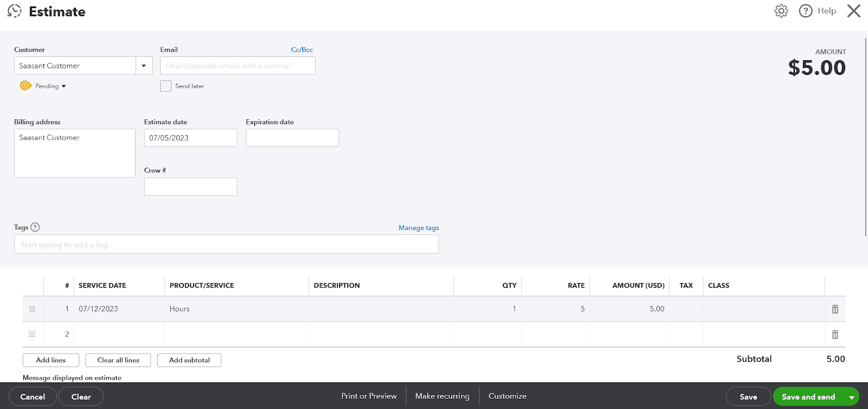Open the Pending status dropdown

pyautogui.click(x=50, y=86)
